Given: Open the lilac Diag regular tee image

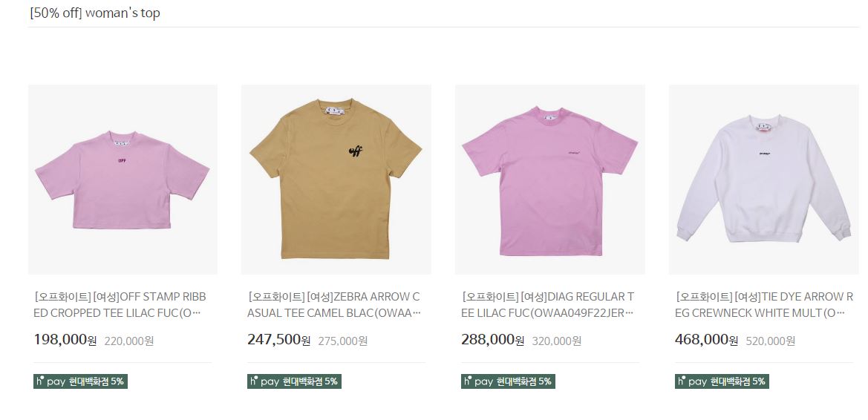Looking at the screenshot, I should coord(549,180).
